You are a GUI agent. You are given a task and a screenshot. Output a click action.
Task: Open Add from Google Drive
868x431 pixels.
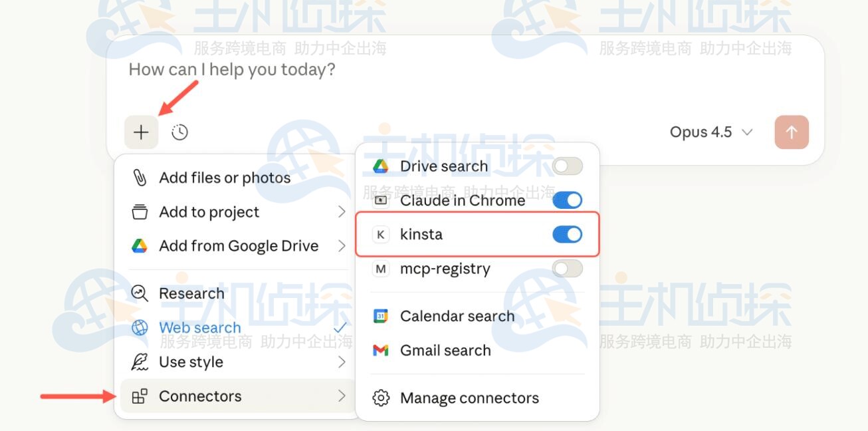(238, 246)
